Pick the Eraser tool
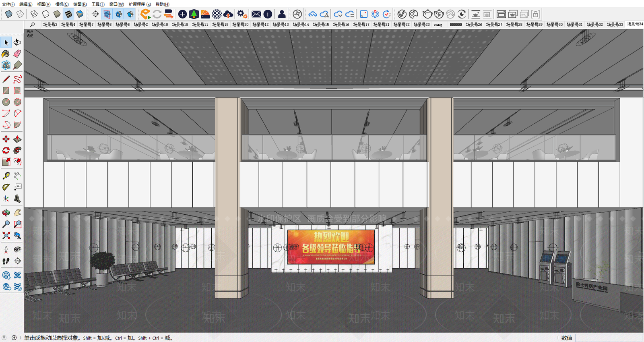This screenshot has width=644, height=342. [x=17, y=54]
